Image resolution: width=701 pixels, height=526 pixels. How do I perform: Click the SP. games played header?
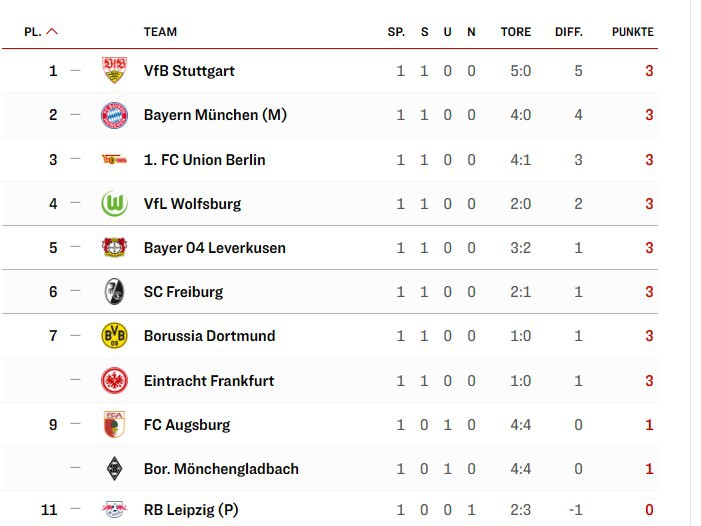pyautogui.click(x=396, y=32)
